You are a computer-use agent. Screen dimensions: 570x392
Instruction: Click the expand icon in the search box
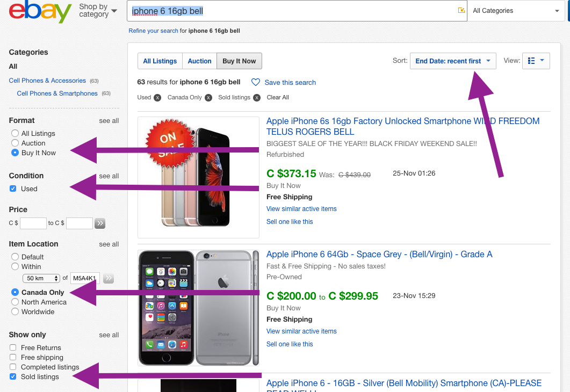461,10
